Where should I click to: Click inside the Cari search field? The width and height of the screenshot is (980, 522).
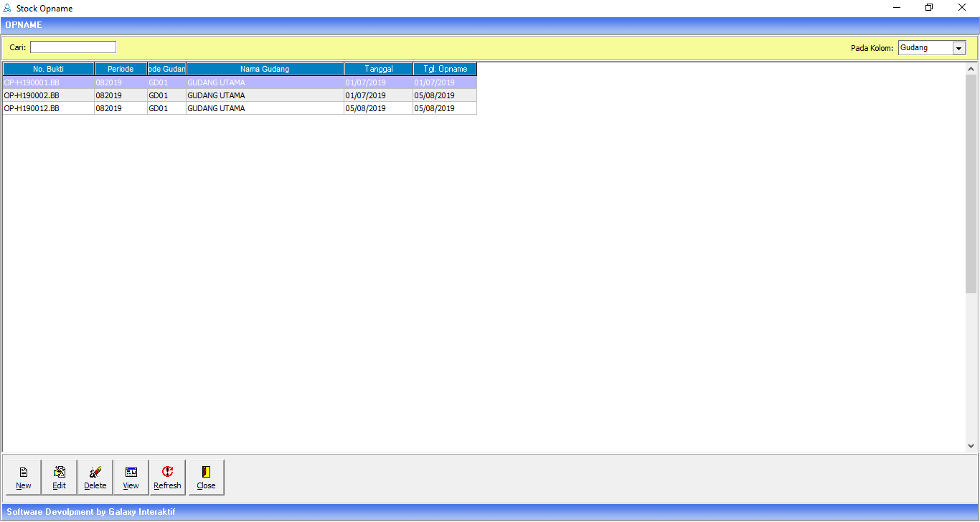[72, 47]
